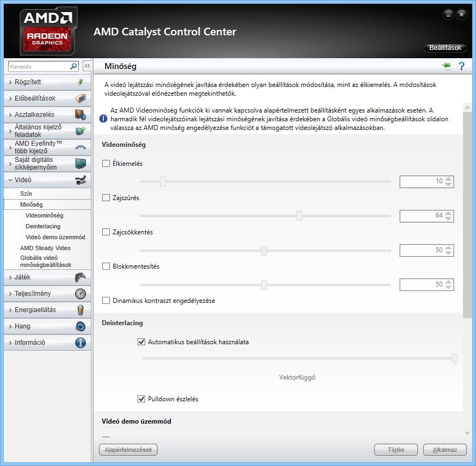Click the Teljesítmény gauge icon
The height and width of the screenshot is (466, 476).
81,294
